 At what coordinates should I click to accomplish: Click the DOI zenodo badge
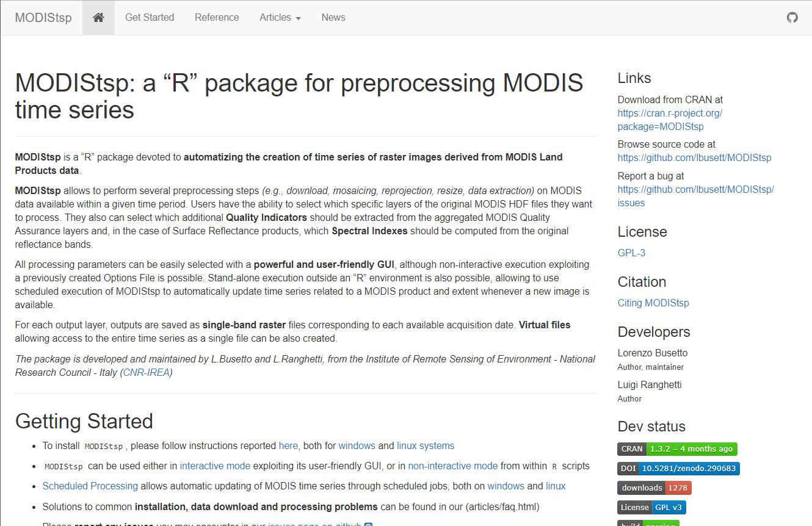coord(678,469)
